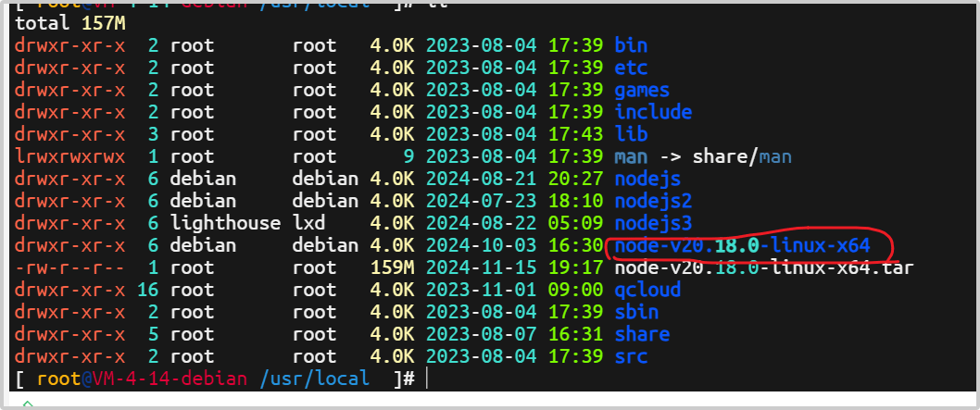Select the nodejs2 directory name
Screen dimensions: 980x410
point(653,201)
